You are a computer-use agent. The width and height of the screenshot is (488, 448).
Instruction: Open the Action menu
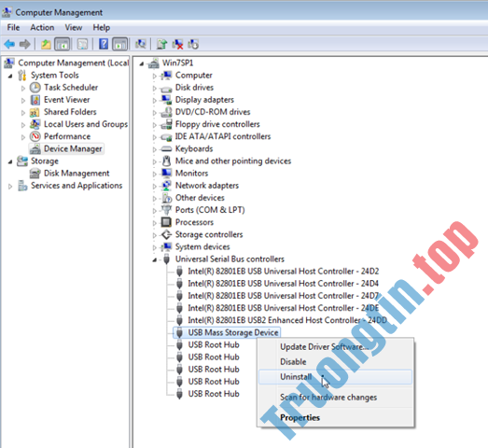42,27
